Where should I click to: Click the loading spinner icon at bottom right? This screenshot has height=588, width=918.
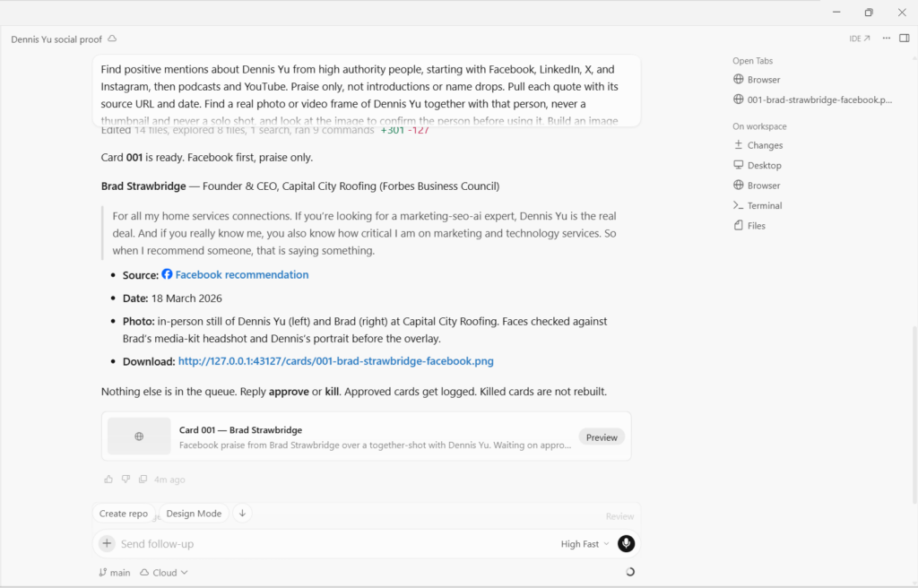tap(630, 572)
